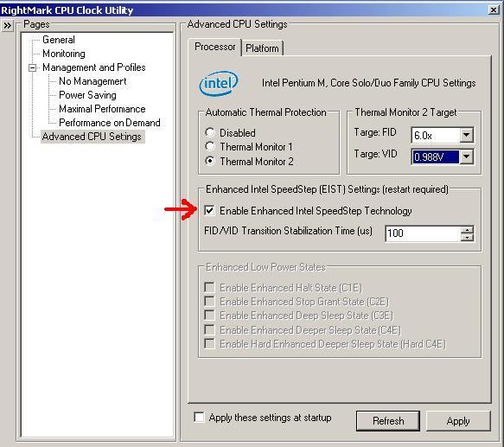Click the Refresh button
This screenshot has height=447, width=504.
pyautogui.click(x=388, y=421)
